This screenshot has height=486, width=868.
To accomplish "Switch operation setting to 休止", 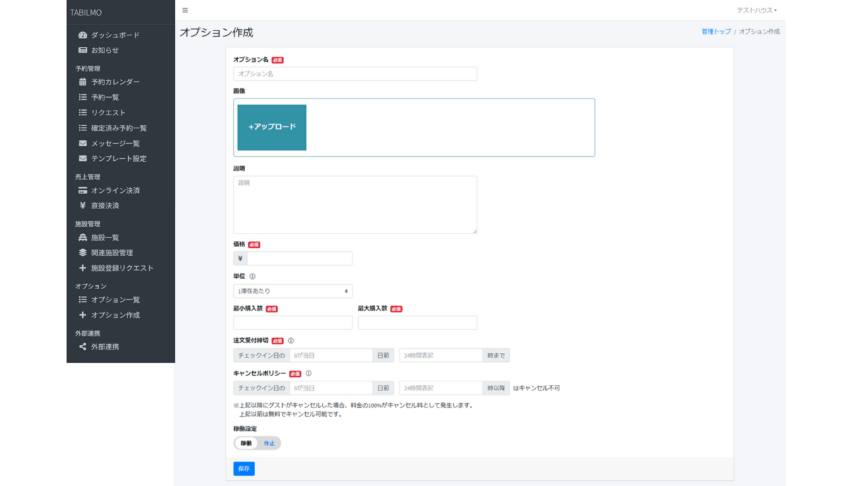I will coord(269,443).
